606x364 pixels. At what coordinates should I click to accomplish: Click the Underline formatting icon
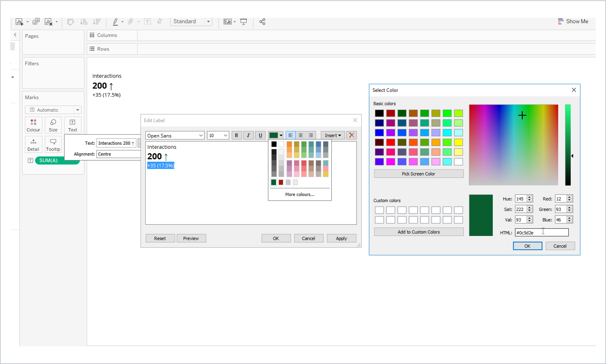point(260,135)
